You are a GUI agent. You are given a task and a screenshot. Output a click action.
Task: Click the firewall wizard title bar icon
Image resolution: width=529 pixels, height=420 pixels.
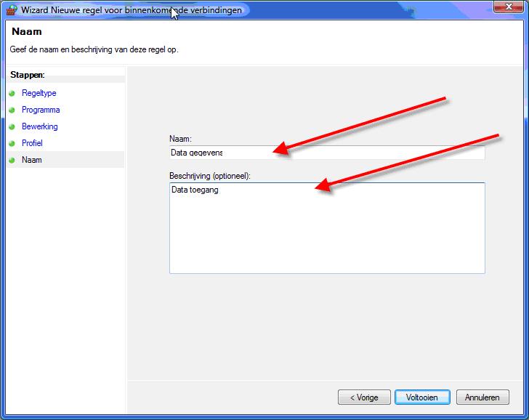pos(12,9)
